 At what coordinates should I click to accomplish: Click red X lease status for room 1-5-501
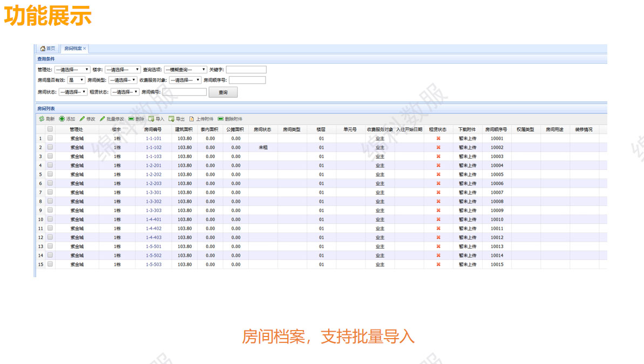pos(438,246)
